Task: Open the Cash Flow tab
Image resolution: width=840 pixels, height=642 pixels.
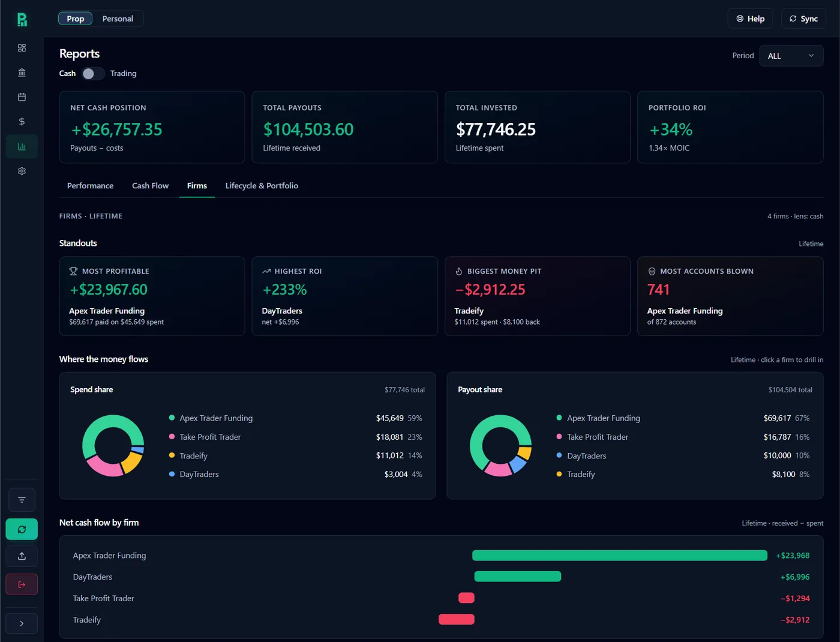Action: tap(150, 186)
